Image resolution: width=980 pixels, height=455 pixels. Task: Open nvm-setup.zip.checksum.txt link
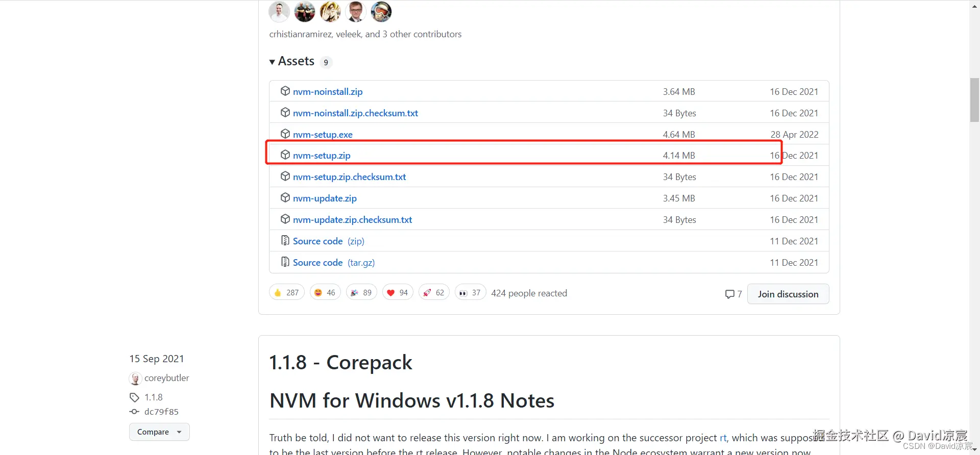click(x=349, y=177)
